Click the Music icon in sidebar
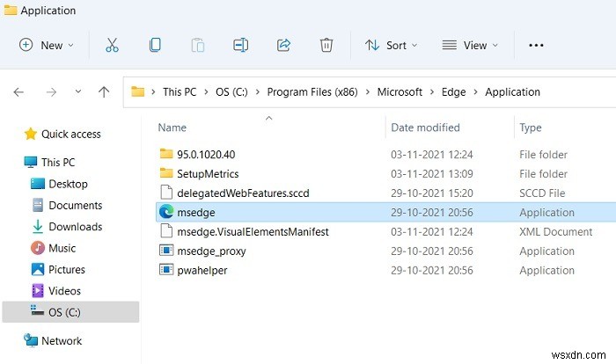 [38, 248]
